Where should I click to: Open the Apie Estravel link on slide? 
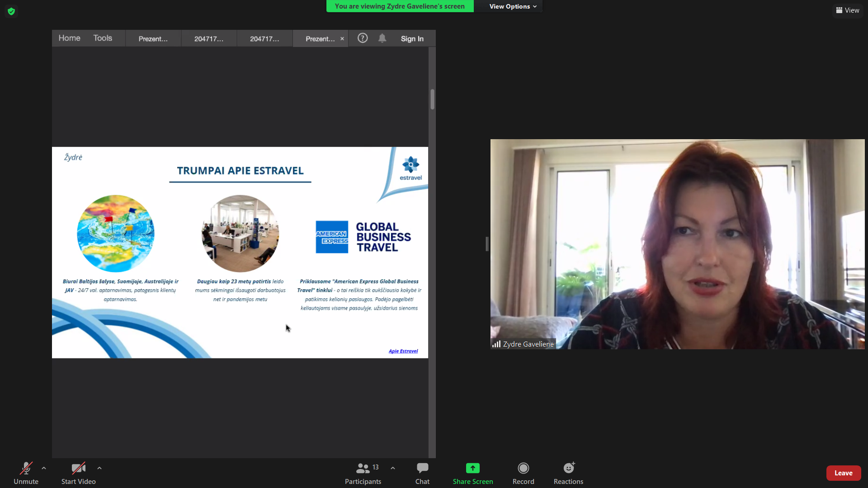(x=403, y=351)
